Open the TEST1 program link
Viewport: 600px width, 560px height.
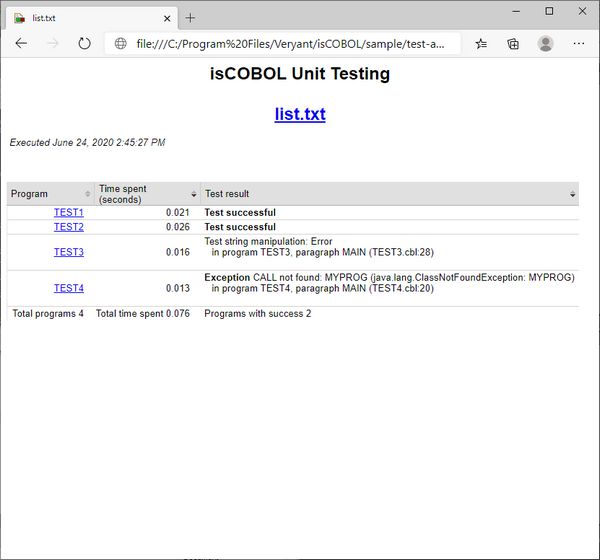[69, 213]
